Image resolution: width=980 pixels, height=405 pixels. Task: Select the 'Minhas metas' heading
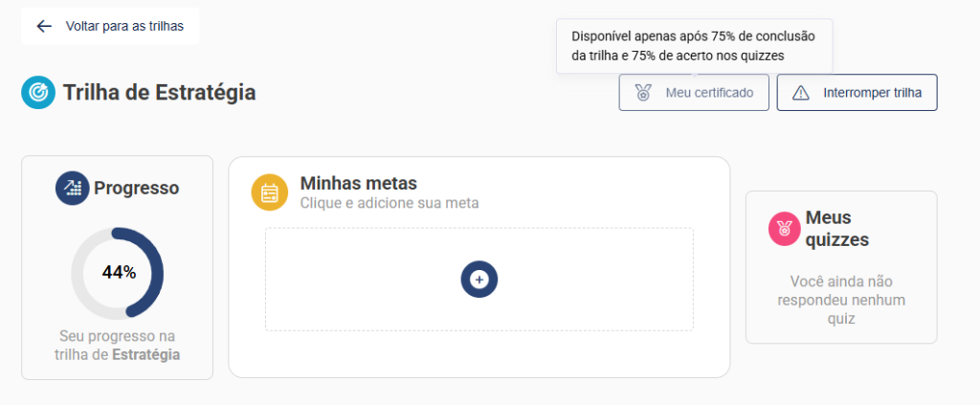(359, 183)
